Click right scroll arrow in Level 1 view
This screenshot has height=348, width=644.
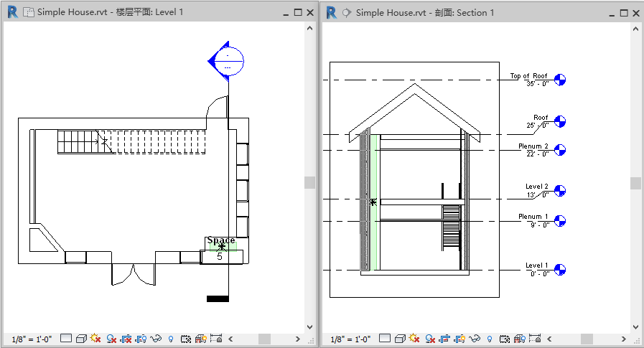point(297,339)
